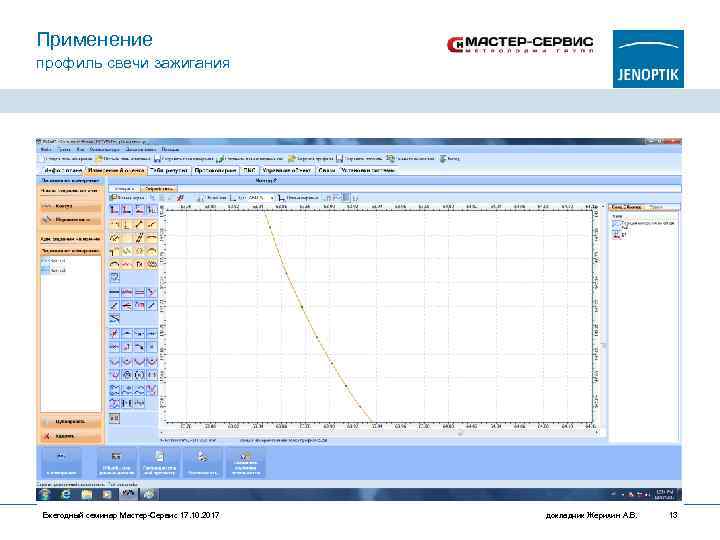This screenshot has height=540, width=720.
Task: Open File Explorer folder icon in taskbar
Action: tap(86, 495)
